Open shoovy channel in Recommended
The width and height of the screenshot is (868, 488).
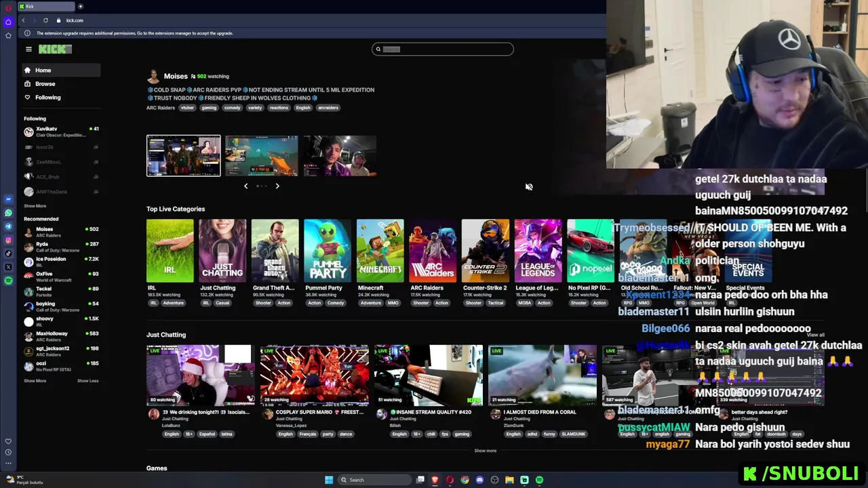click(x=62, y=321)
